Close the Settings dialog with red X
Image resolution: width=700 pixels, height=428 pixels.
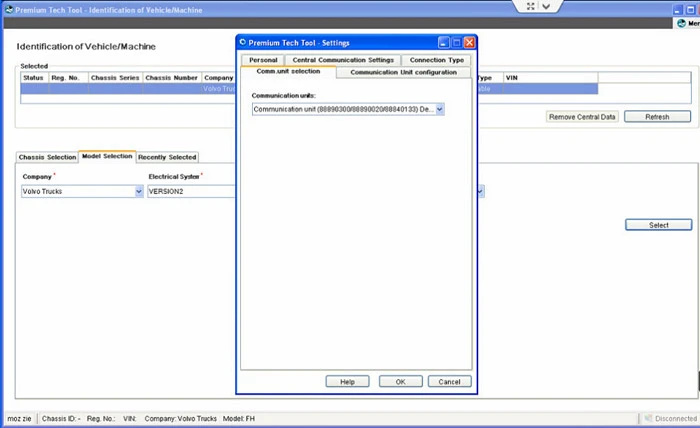[469, 42]
